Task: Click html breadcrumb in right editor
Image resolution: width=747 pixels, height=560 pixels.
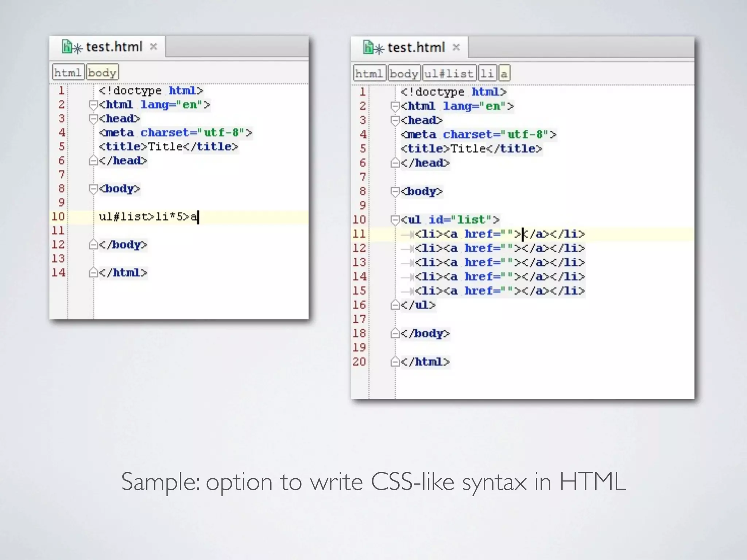Action: [x=369, y=74]
